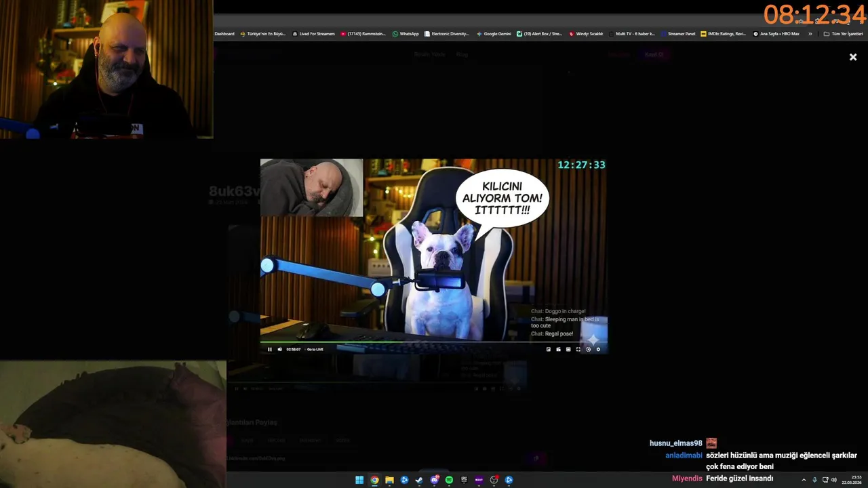
Task: Open the volume tray icon
Action: [x=833, y=480]
